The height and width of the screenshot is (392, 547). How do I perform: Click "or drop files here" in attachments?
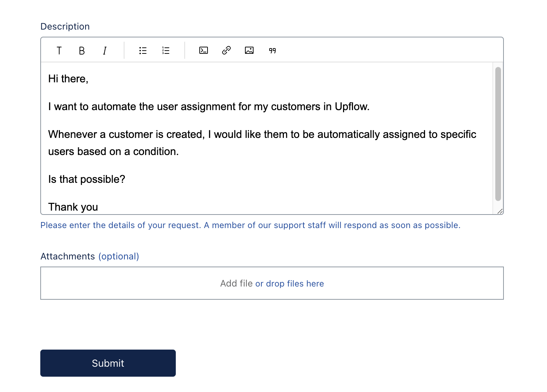click(290, 284)
